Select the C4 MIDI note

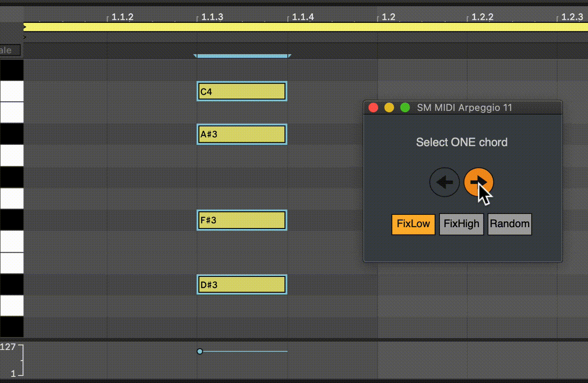click(242, 92)
